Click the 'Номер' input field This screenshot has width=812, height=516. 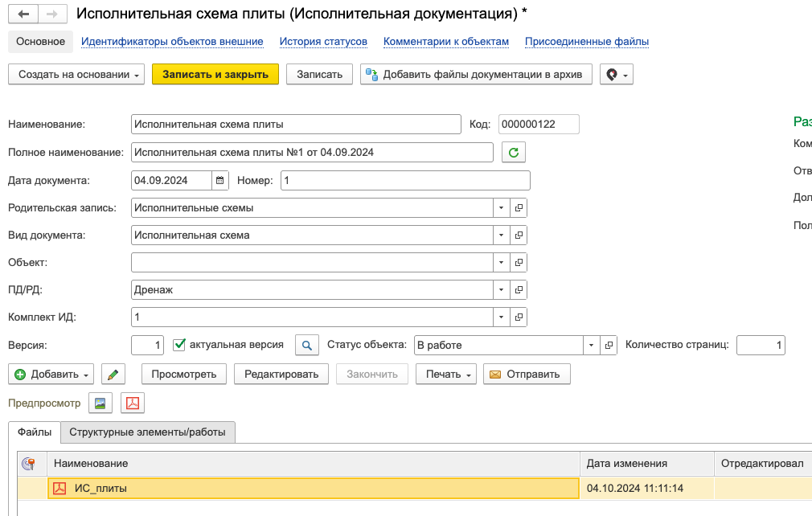(405, 181)
